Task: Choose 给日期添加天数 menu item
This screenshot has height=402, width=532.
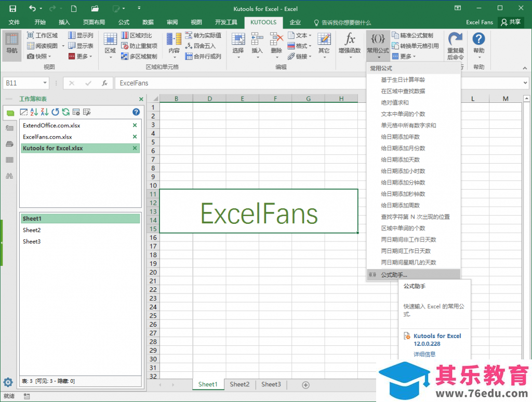Action: click(x=401, y=159)
